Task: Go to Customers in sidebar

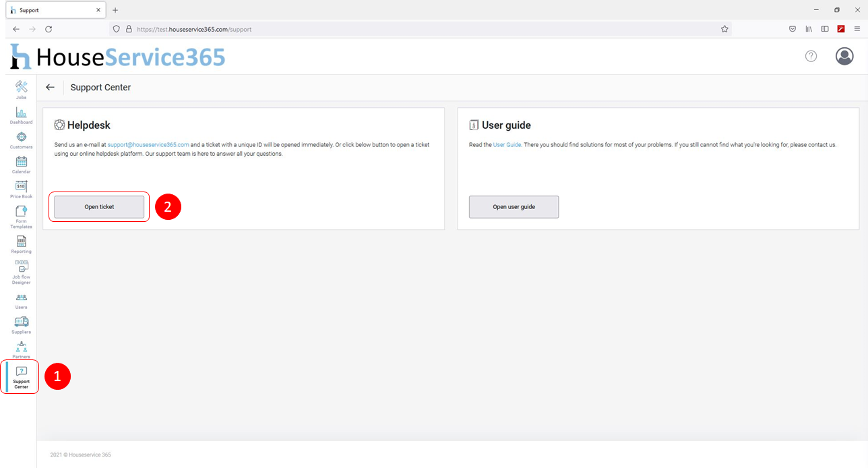Action: [21, 140]
